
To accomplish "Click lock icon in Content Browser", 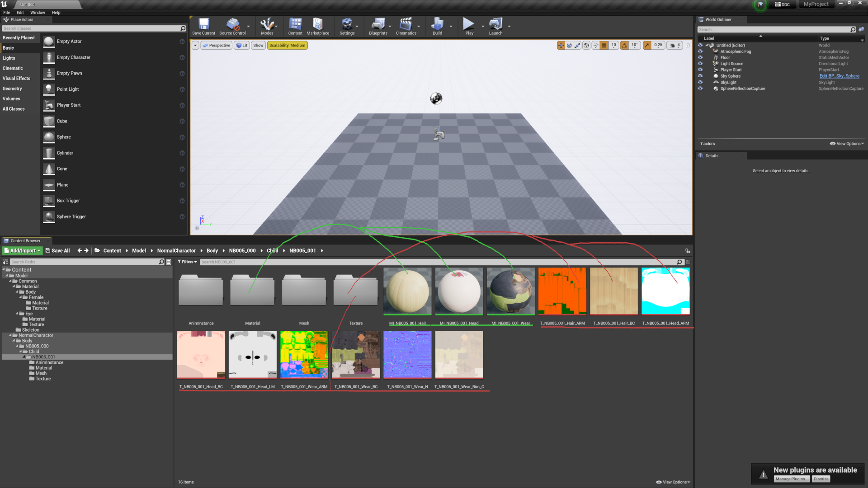I will pos(688,251).
